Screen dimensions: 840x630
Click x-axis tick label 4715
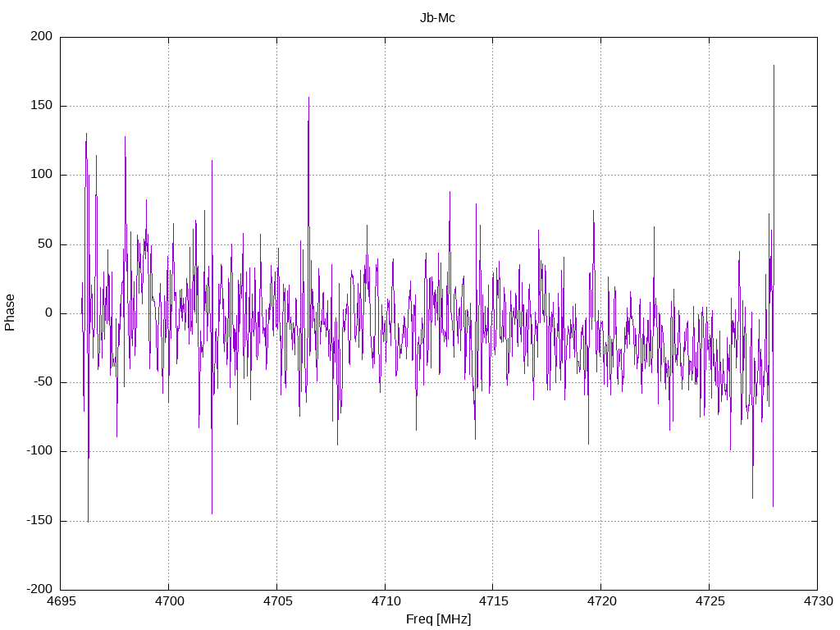click(493, 601)
